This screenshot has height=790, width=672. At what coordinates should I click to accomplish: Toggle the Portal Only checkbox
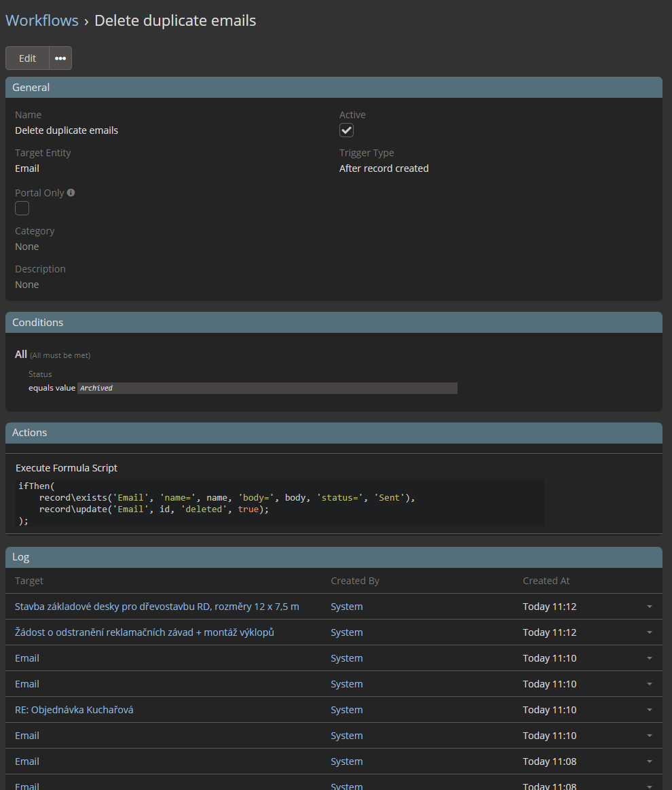[22, 209]
